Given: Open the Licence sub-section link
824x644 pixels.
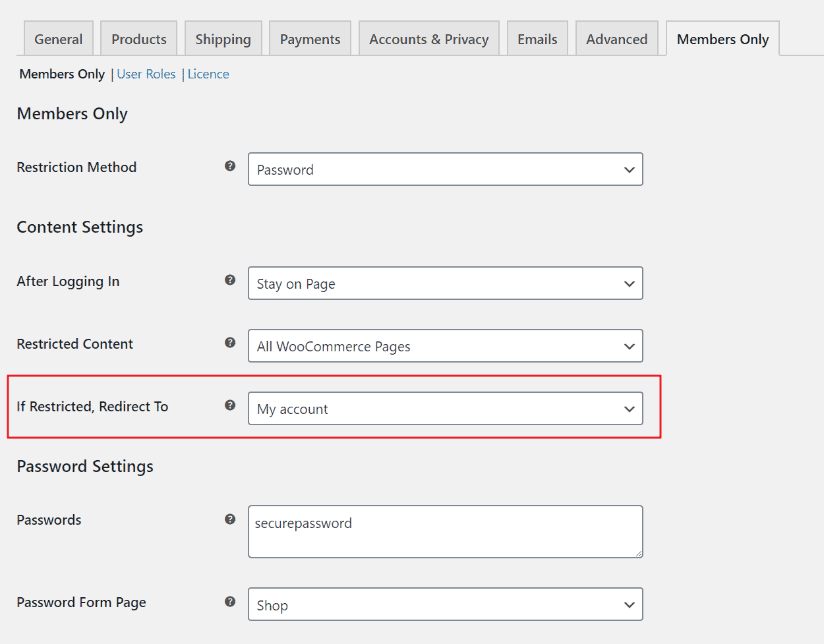Looking at the screenshot, I should click(x=208, y=74).
